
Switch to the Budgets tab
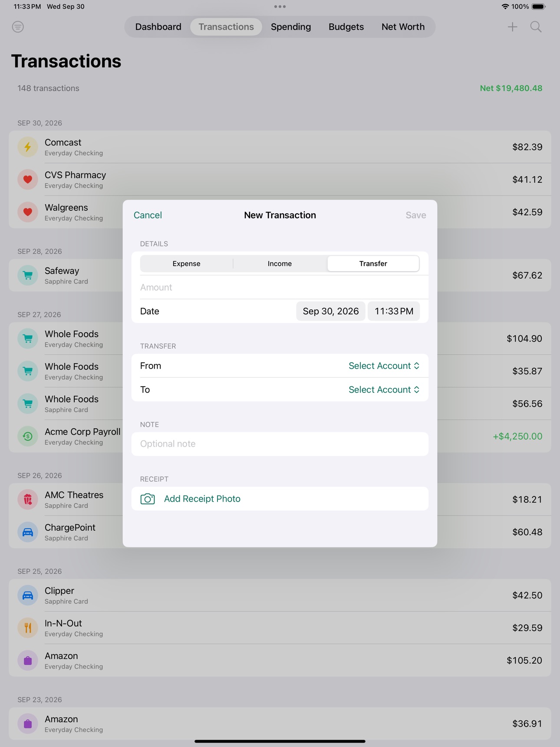[346, 27]
